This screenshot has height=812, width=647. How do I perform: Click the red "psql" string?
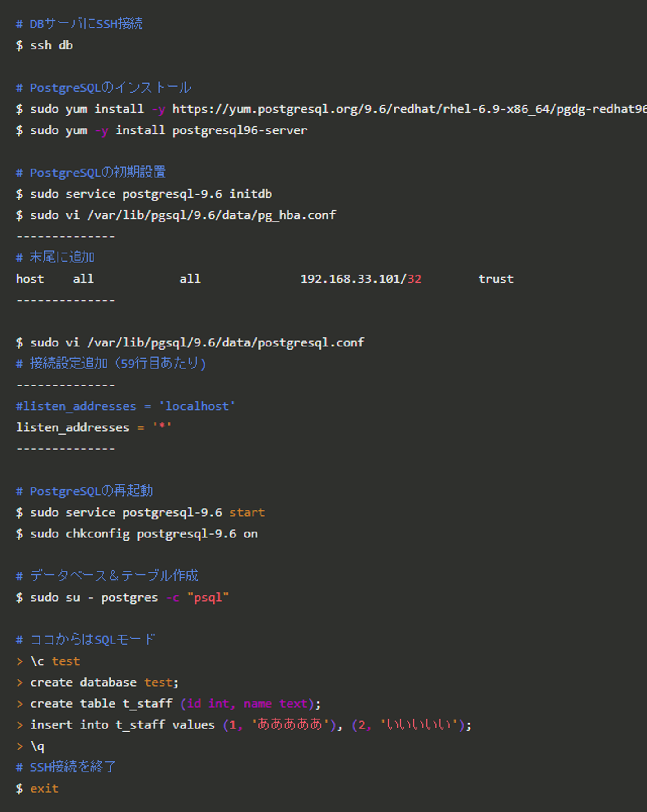[208, 598]
